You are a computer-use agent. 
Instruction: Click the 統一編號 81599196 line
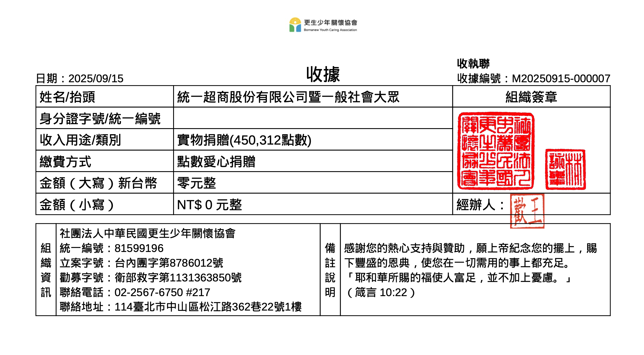(x=111, y=248)
